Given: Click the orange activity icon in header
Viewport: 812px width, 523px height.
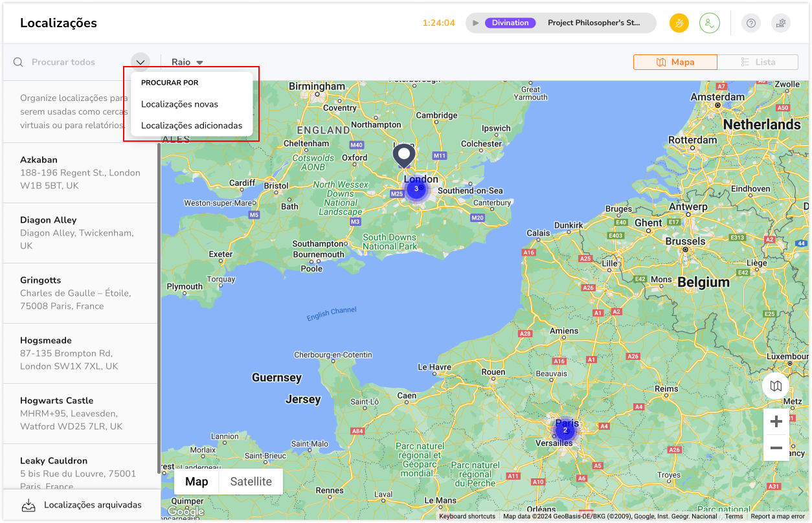Looking at the screenshot, I should 679,23.
